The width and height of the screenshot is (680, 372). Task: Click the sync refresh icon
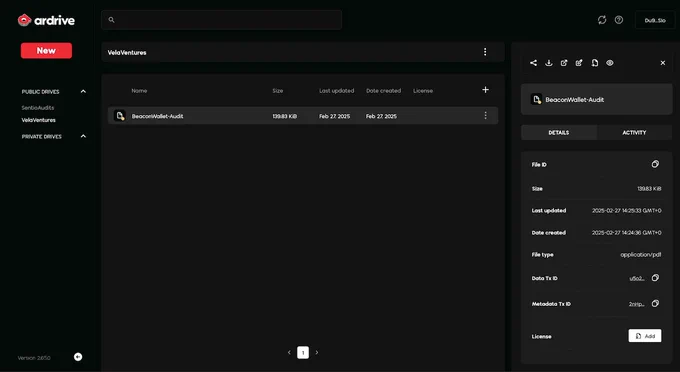(602, 20)
